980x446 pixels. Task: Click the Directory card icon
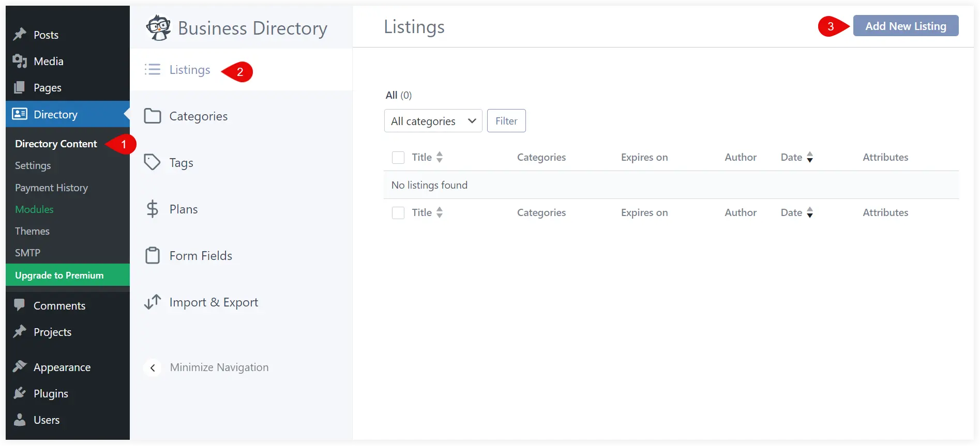[20, 114]
